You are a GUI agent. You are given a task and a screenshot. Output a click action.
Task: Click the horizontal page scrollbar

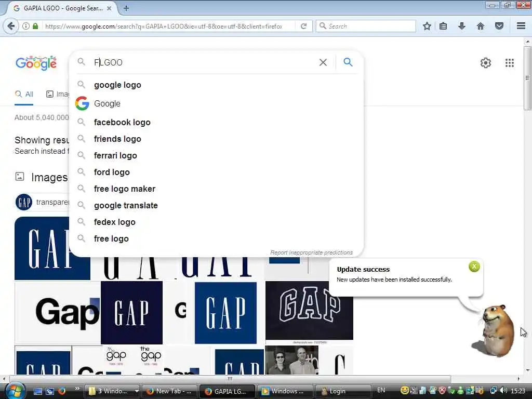(230, 379)
